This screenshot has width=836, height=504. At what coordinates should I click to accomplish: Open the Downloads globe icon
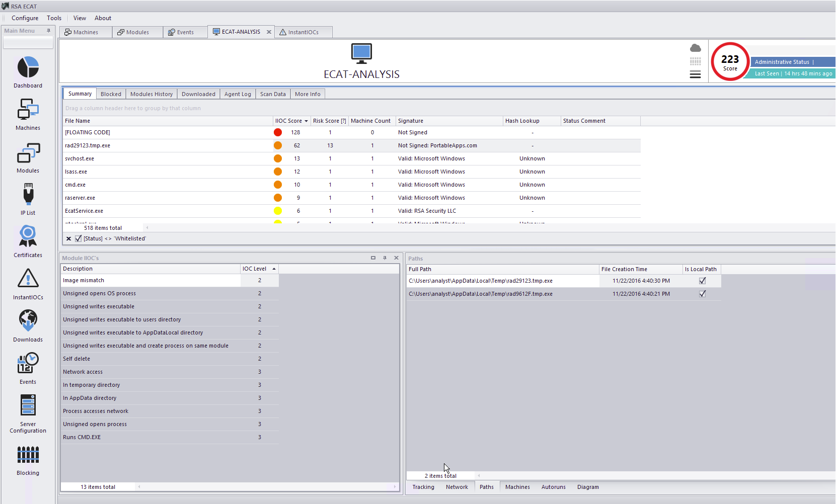28,321
